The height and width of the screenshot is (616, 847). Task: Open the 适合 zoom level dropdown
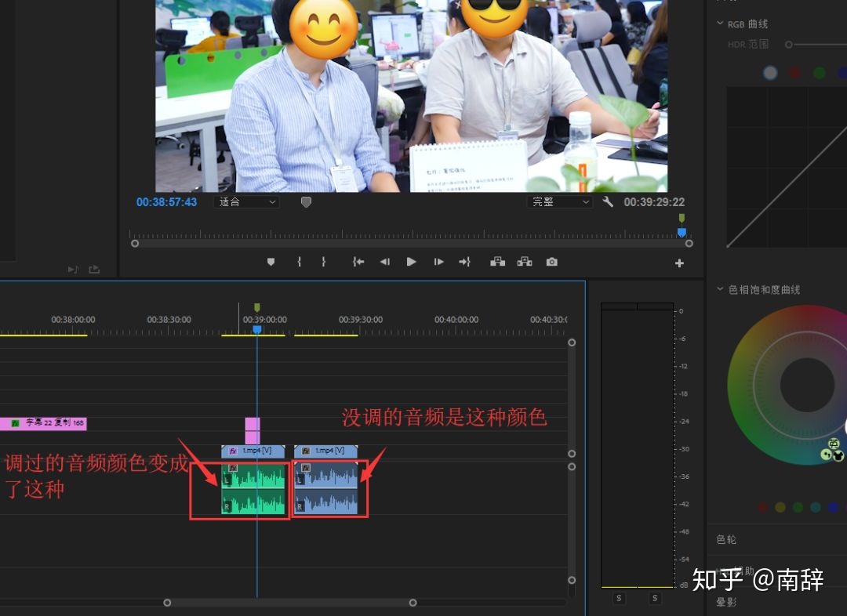[247, 202]
